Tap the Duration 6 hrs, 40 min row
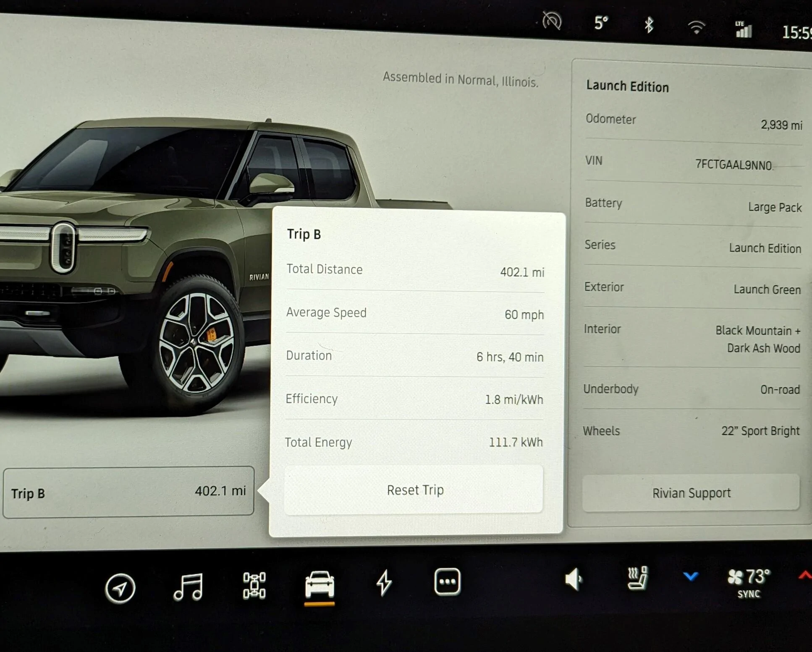The height and width of the screenshot is (652, 812). (414, 356)
